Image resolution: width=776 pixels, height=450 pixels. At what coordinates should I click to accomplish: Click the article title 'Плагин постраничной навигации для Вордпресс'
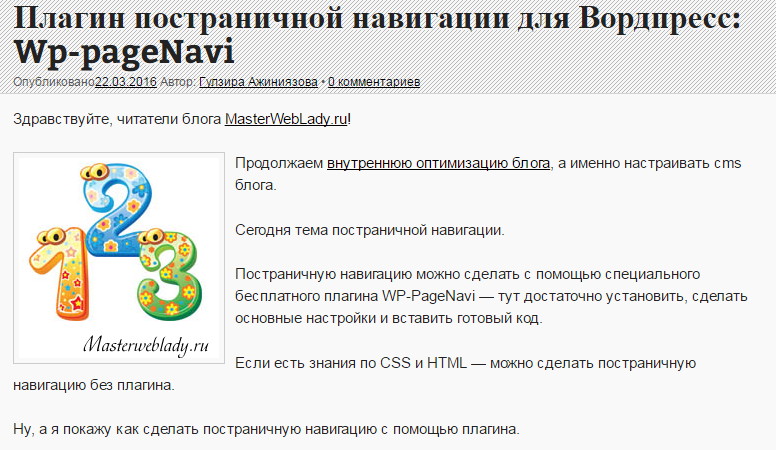click(x=377, y=35)
